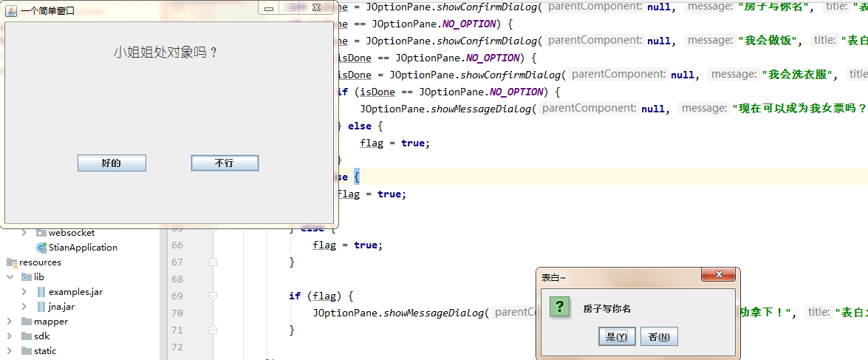The width and height of the screenshot is (868, 360).
Task: Click the resources folder icon
Action: 12,262
